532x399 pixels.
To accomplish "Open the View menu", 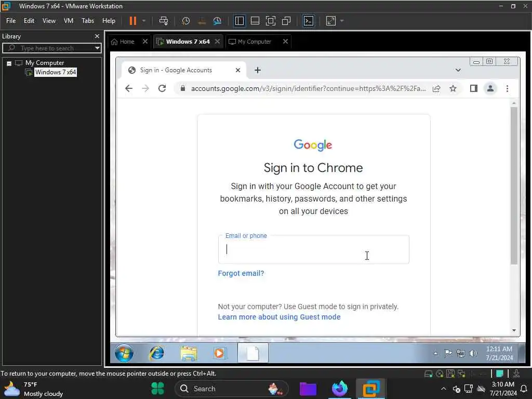I will click(x=49, y=21).
